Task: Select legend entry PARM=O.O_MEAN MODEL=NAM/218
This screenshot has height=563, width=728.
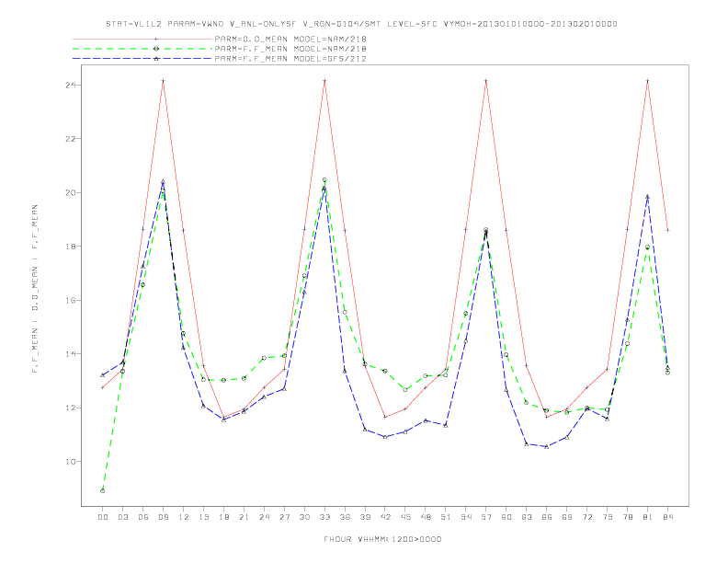Action: [x=290, y=40]
